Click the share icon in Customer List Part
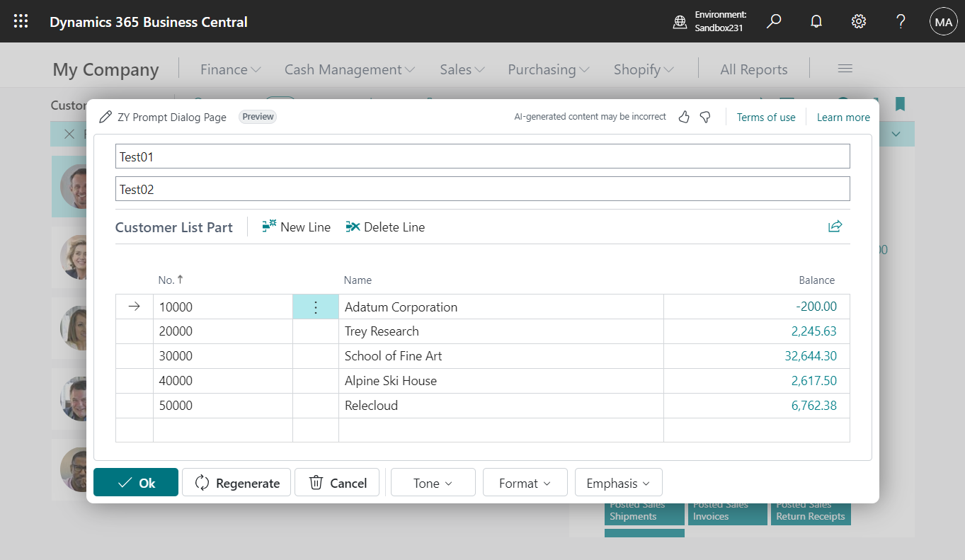 coord(835,225)
